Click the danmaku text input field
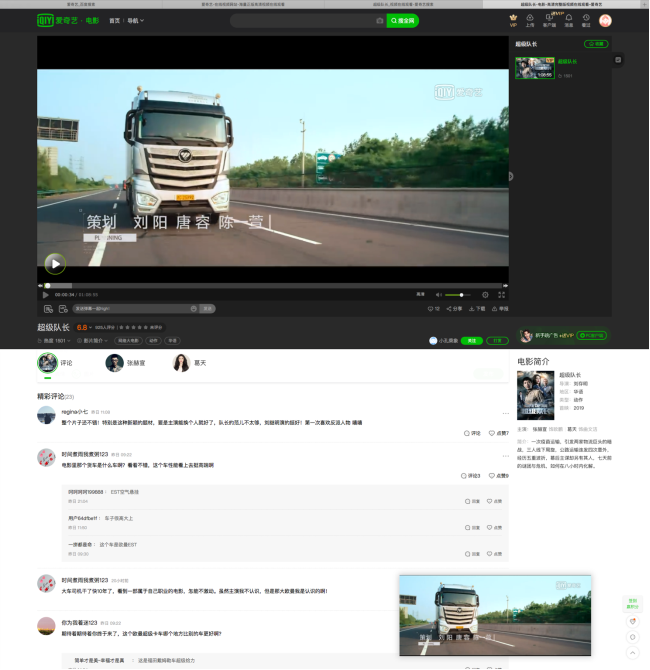The image size is (650, 670). pyautogui.click(x=131, y=309)
